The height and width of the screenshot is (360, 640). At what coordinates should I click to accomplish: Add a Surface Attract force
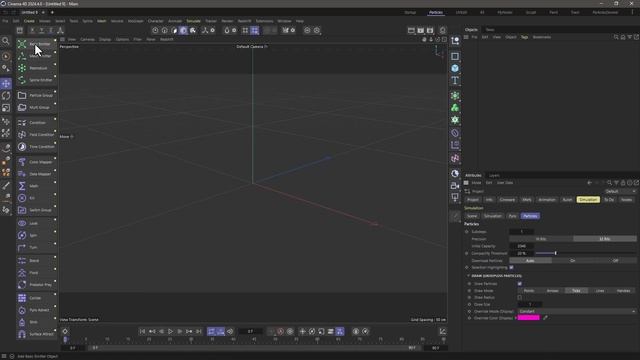36,334
